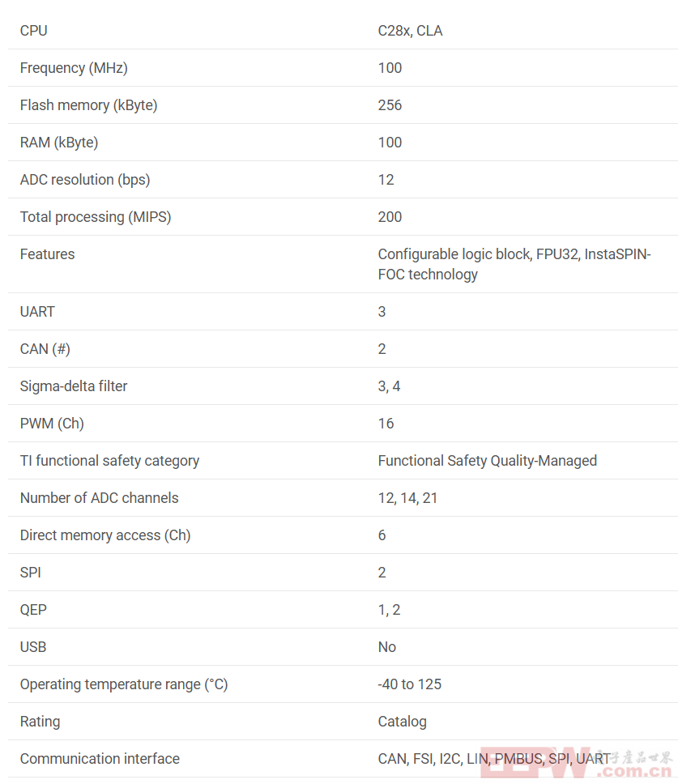Select the UART row label
678x784 pixels.
coord(37,312)
